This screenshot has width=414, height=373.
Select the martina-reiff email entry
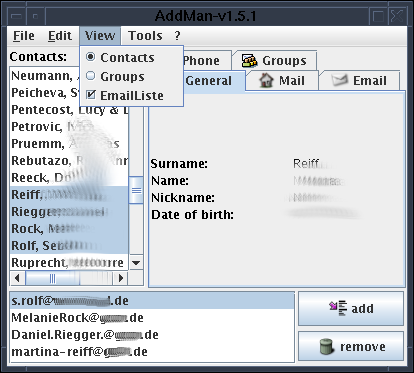[152, 352]
